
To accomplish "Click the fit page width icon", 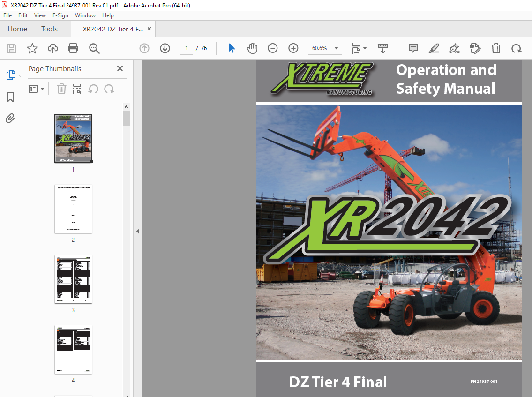I will [x=356, y=48].
